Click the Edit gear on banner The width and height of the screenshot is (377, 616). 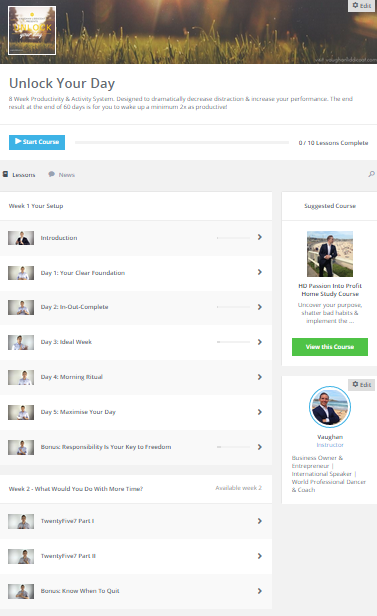click(362, 6)
